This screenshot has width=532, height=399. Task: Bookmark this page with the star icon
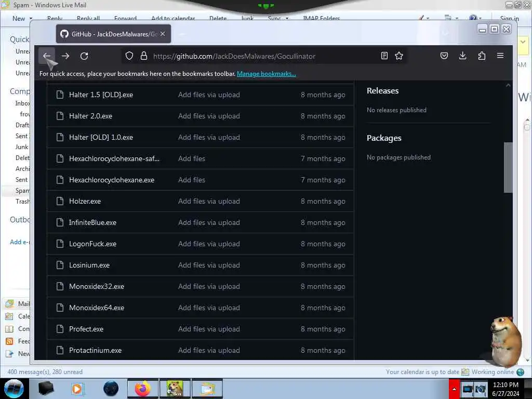coord(399,56)
